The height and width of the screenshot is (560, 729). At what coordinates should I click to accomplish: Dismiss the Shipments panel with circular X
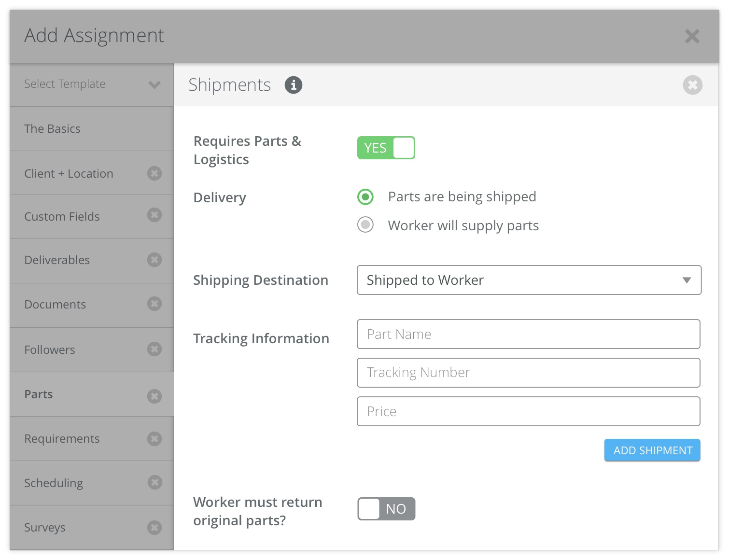point(692,85)
